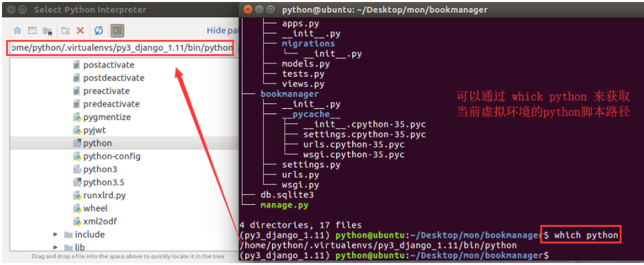644x265 pixels.
Task: Select the lib folder name
Action: (79, 248)
